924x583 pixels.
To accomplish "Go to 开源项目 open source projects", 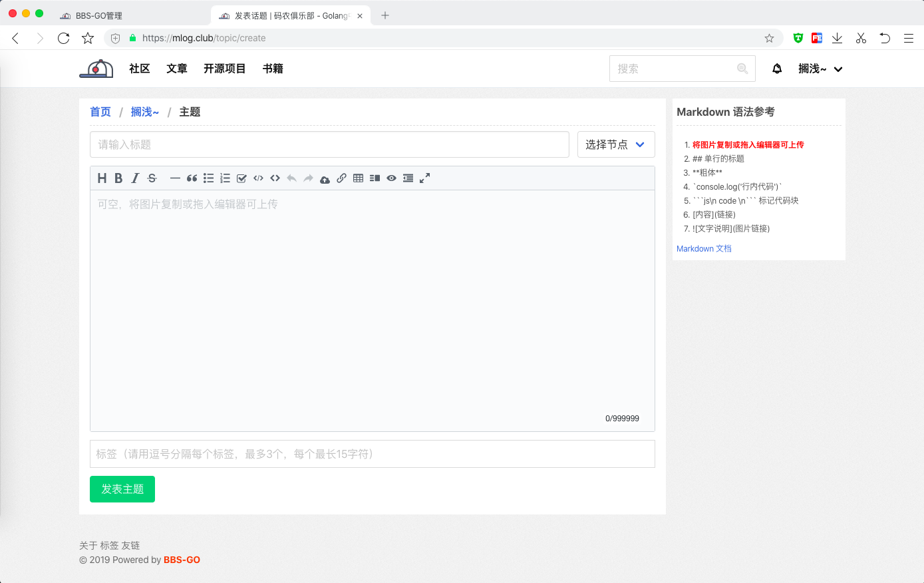I will [x=225, y=69].
